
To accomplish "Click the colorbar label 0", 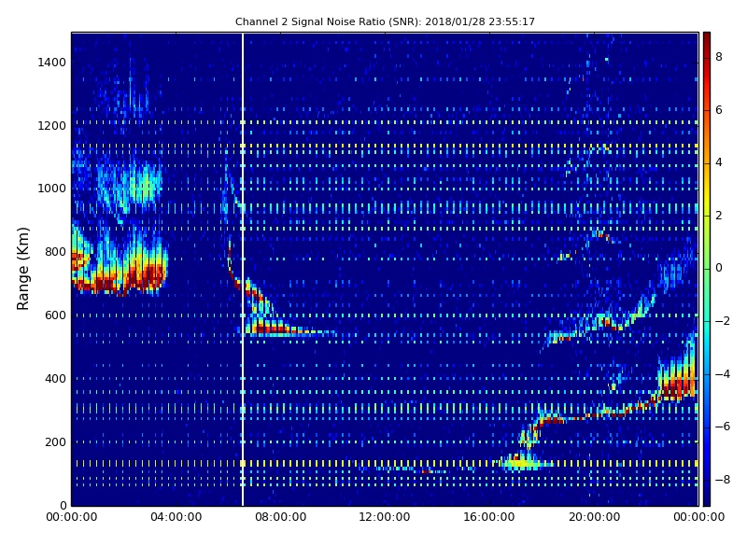I will pos(719,268).
